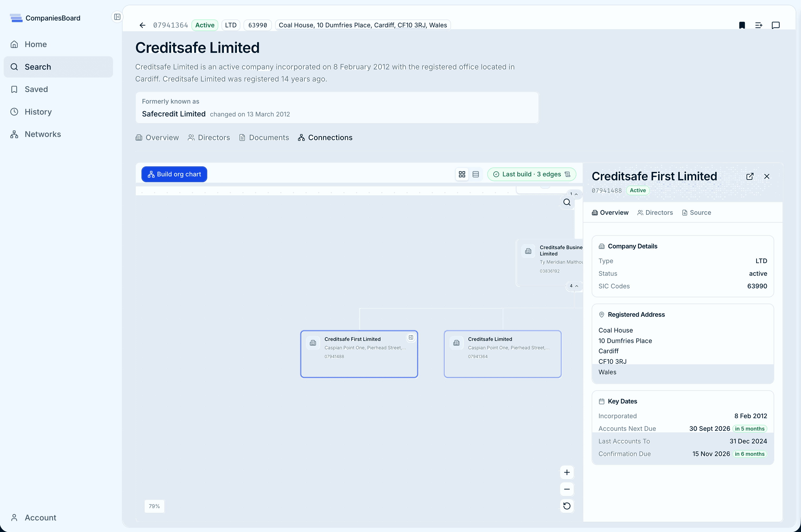Click the side panel Active badge

click(x=638, y=190)
